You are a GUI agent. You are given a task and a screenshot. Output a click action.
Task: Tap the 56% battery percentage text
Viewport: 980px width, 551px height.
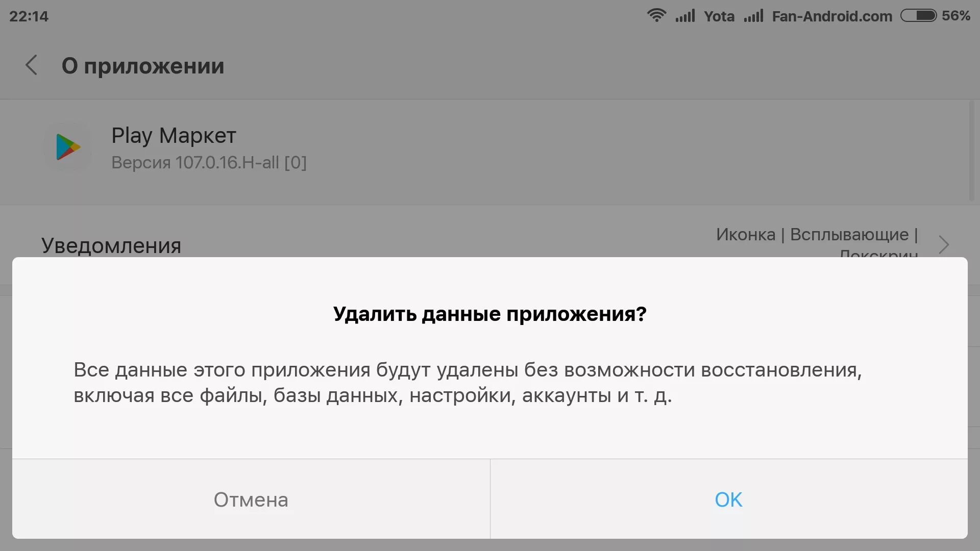tap(955, 16)
